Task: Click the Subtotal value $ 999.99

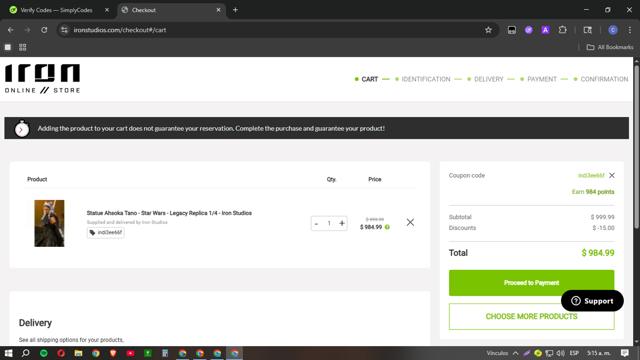Action: pyautogui.click(x=602, y=217)
